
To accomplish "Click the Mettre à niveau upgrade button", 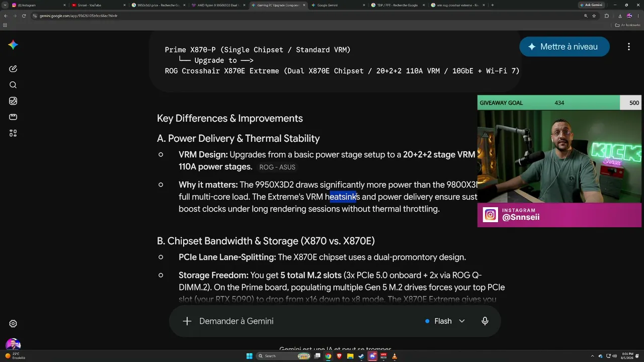I will point(565,47).
